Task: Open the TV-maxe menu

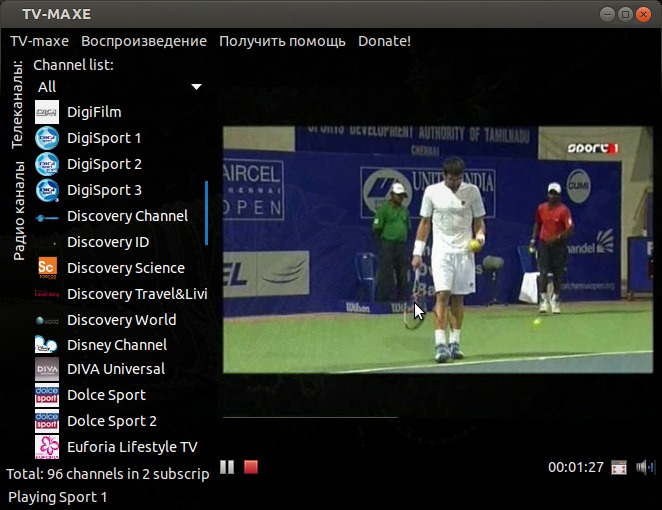Action: (x=39, y=41)
